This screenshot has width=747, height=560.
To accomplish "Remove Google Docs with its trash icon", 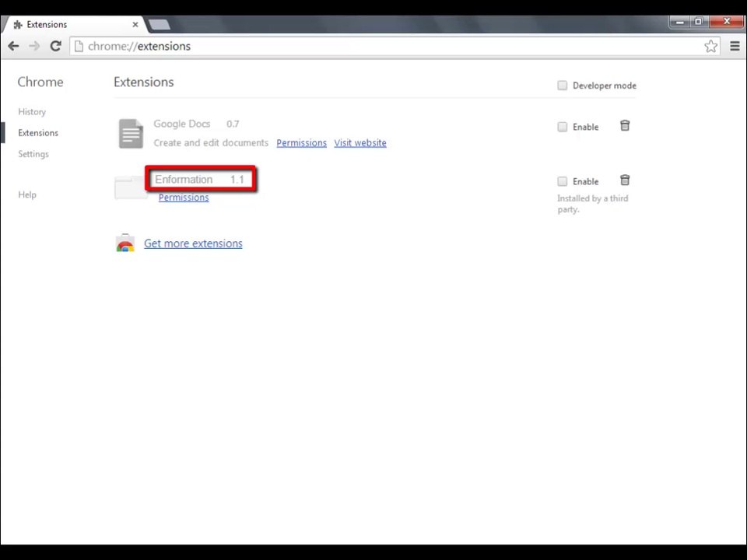I will [625, 125].
